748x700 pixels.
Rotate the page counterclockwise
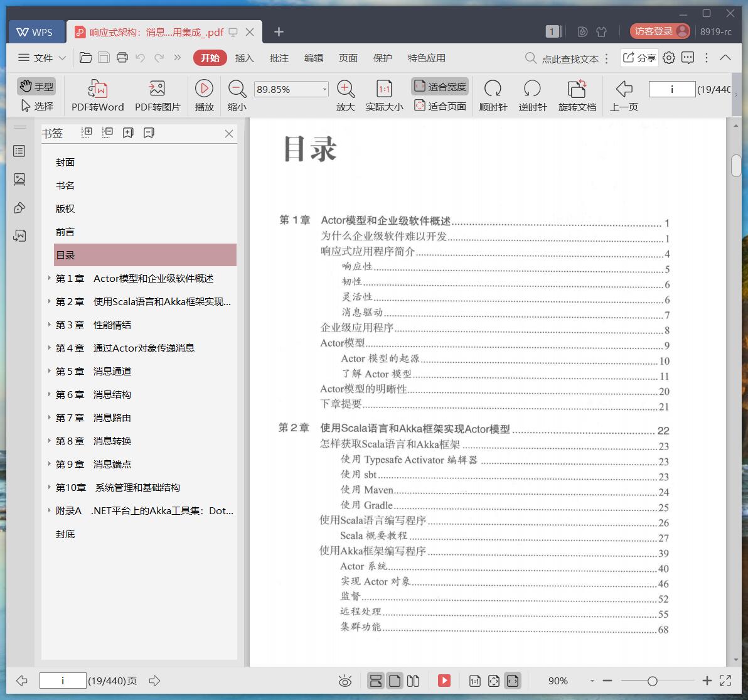click(532, 95)
